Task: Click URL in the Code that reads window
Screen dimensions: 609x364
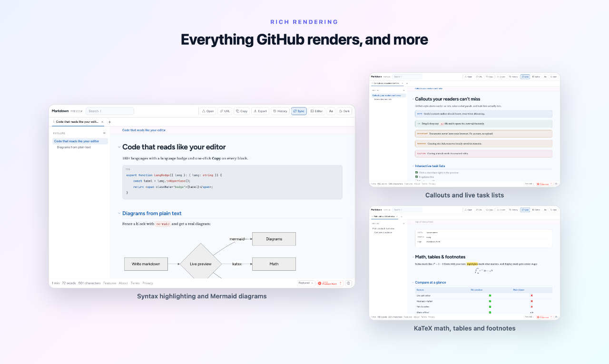Action: [225, 111]
